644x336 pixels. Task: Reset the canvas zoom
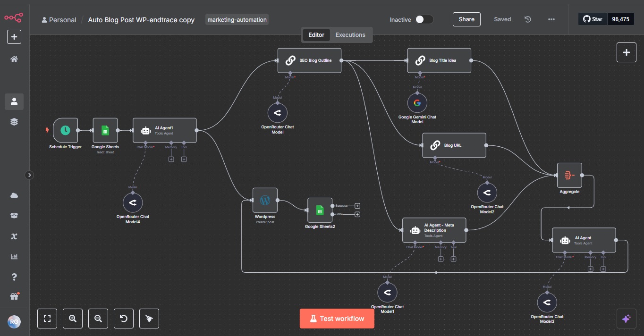point(124,319)
